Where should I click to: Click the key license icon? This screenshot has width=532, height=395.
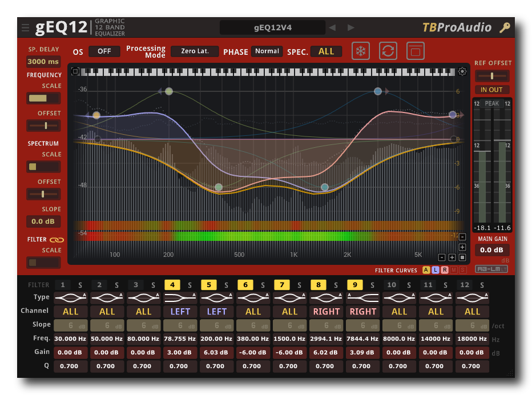(505, 27)
